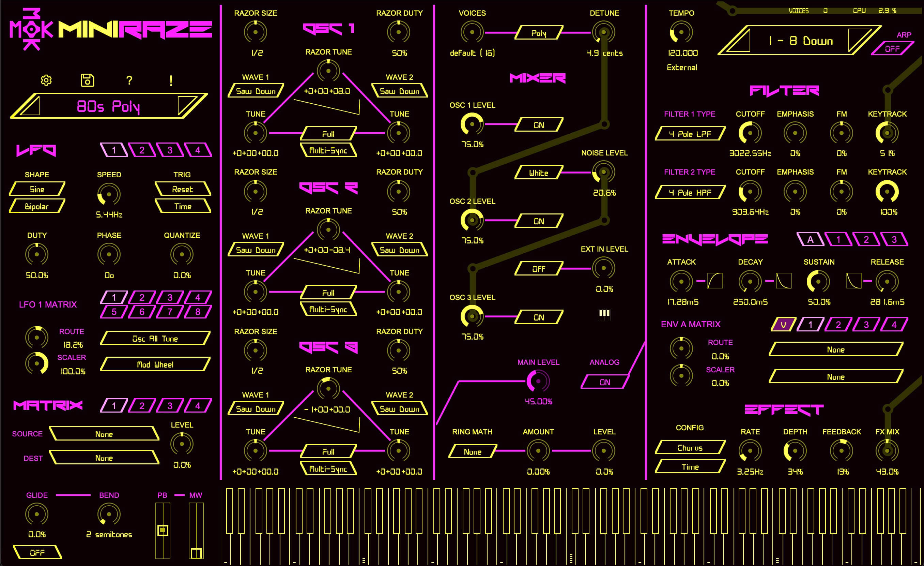Click the small keyboard icon in the mixer
Screen dimensions: 924x566
(x=604, y=315)
